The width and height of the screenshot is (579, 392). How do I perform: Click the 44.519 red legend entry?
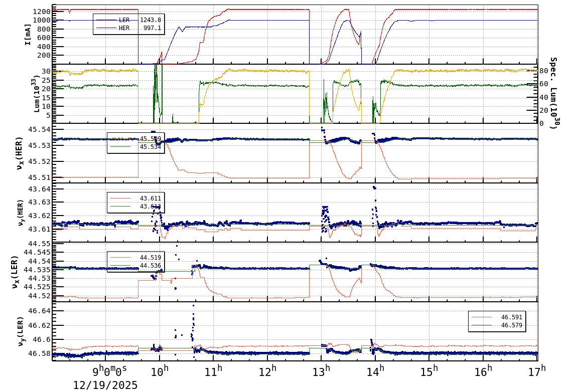tap(135, 257)
